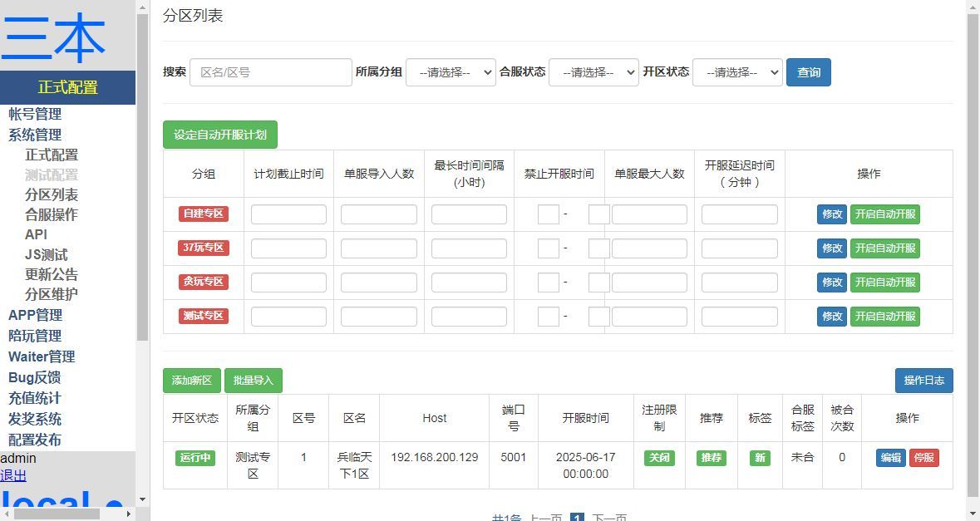Click the 查询 search button
Screen dimensions: 980x521
point(807,72)
